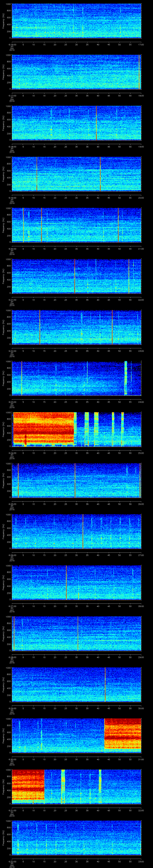Open the spectrogram panel starting at 6:27:00
The height and width of the screenshot is (868, 153).
click(x=77, y=583)
